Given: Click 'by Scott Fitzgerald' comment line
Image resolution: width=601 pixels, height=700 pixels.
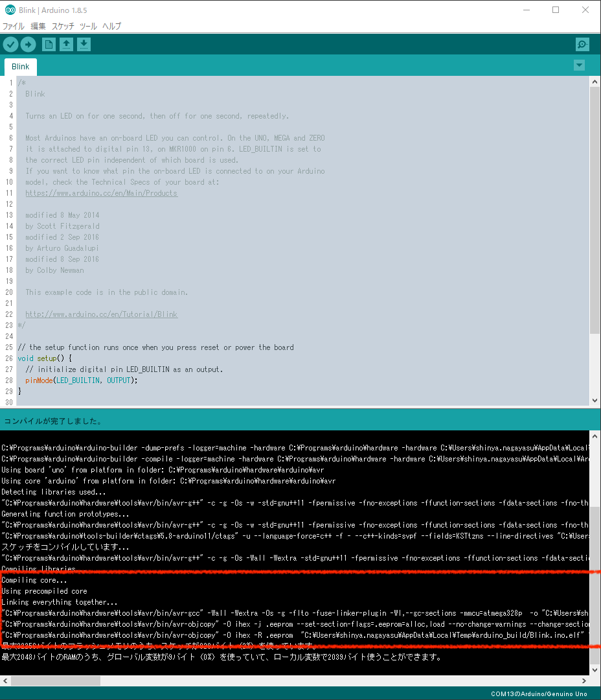Looking at the screenshot, I should (62, 226).
